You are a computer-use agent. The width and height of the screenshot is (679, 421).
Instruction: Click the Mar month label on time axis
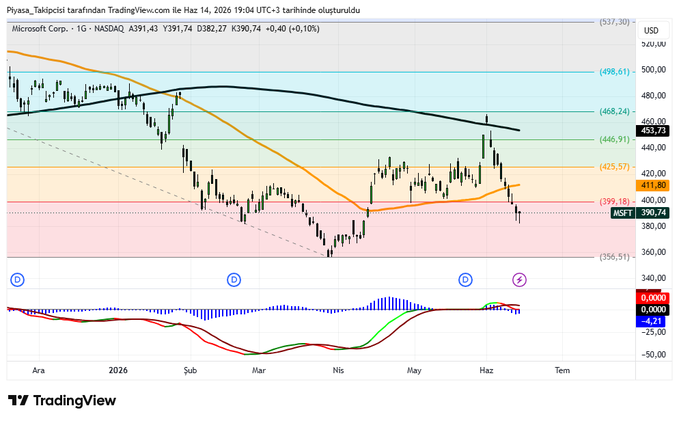click(259, 370)
